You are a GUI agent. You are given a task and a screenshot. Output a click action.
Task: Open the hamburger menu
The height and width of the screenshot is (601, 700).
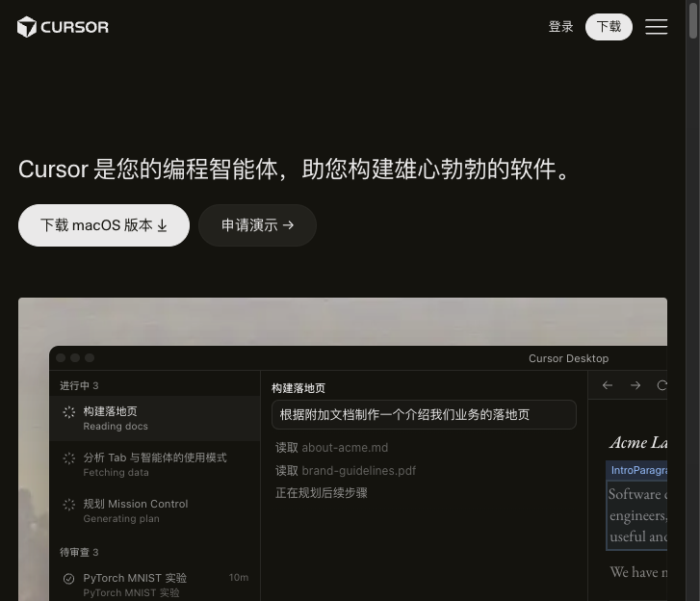pyautogui.click(x=657, y=27)
